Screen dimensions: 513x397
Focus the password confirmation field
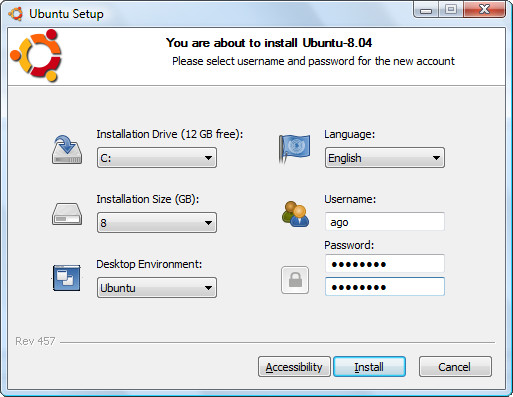(385, 286)
